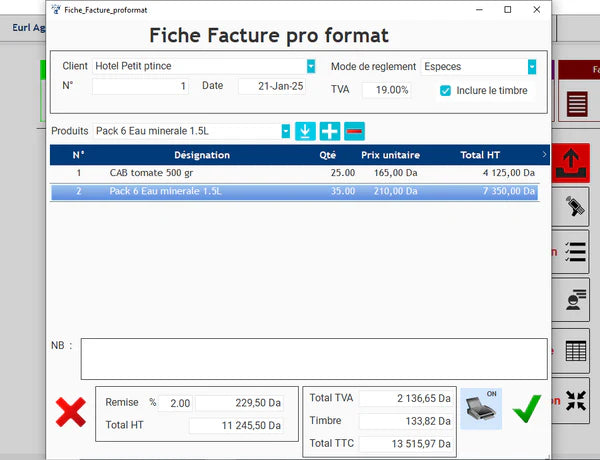The width and height of the screenshot is (600, 460).
Task: Click the Total HT field 11 245,50 Da
Action: point(236,426)
